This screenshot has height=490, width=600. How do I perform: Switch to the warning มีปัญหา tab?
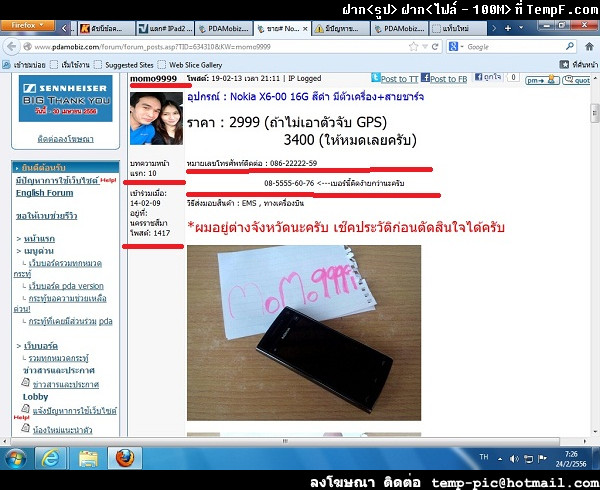pos(341,28)
